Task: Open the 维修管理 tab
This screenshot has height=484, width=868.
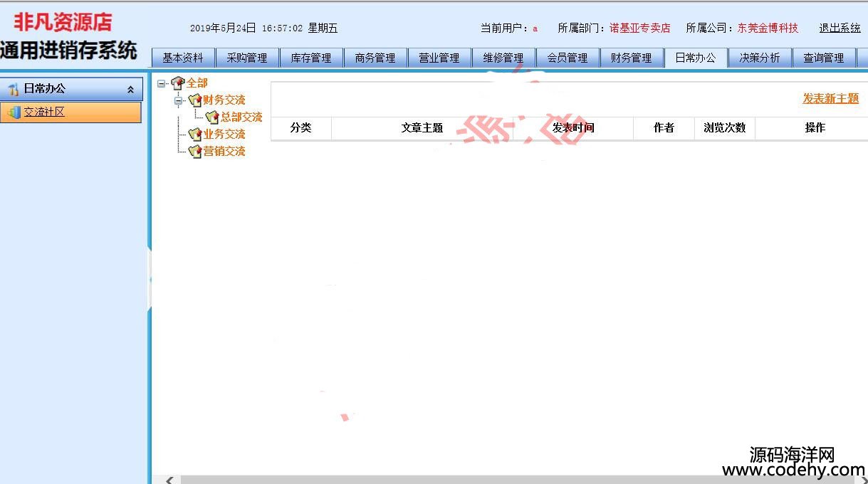Action: 503,58
